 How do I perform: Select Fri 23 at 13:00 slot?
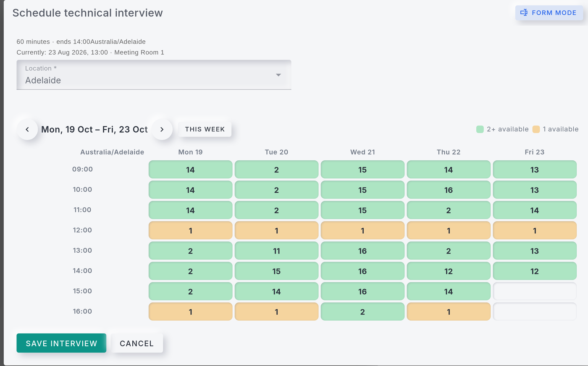pyautogui.click(x=535, y=251)
